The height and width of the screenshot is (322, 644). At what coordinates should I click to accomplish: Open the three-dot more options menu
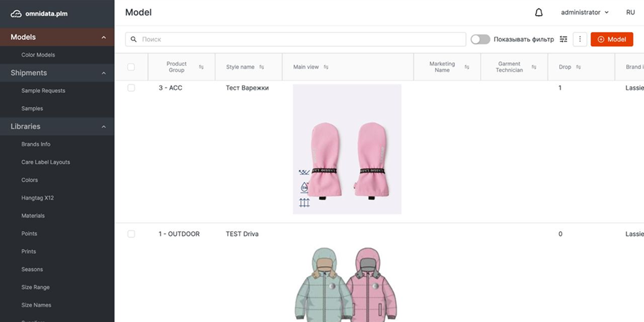[x=580, y=39]
